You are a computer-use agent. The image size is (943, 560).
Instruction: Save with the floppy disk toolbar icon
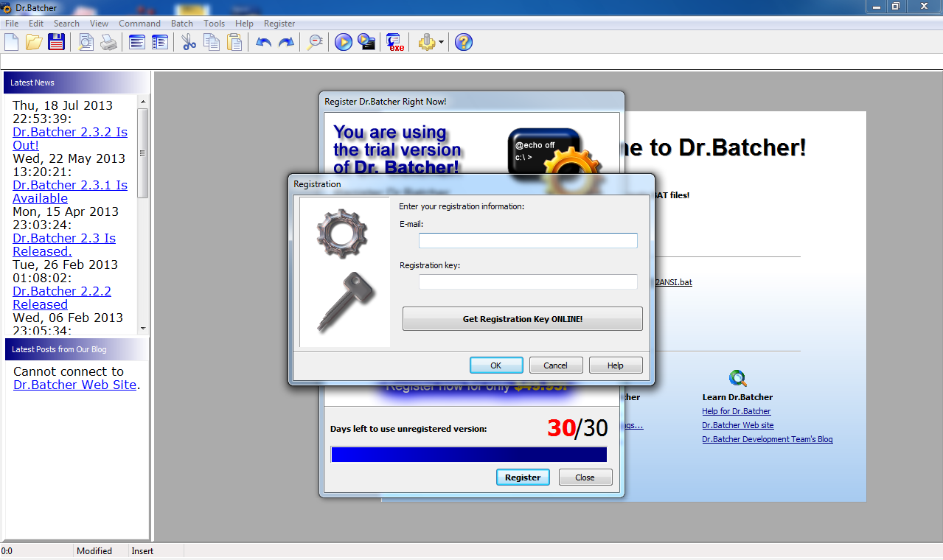(x=56, y=42)
